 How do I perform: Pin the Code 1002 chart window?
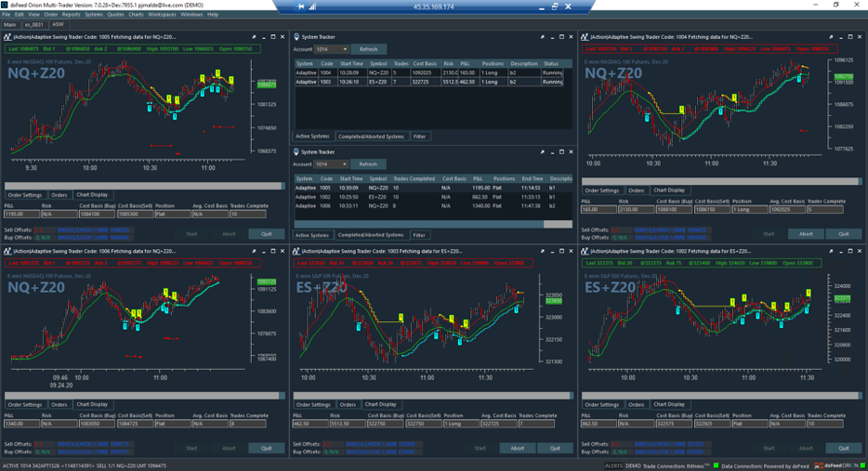pos(832,251)
